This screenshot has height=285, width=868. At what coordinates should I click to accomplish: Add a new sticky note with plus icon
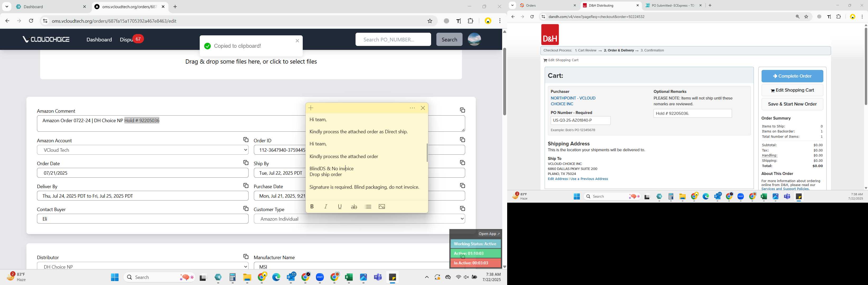coord(311,108)
